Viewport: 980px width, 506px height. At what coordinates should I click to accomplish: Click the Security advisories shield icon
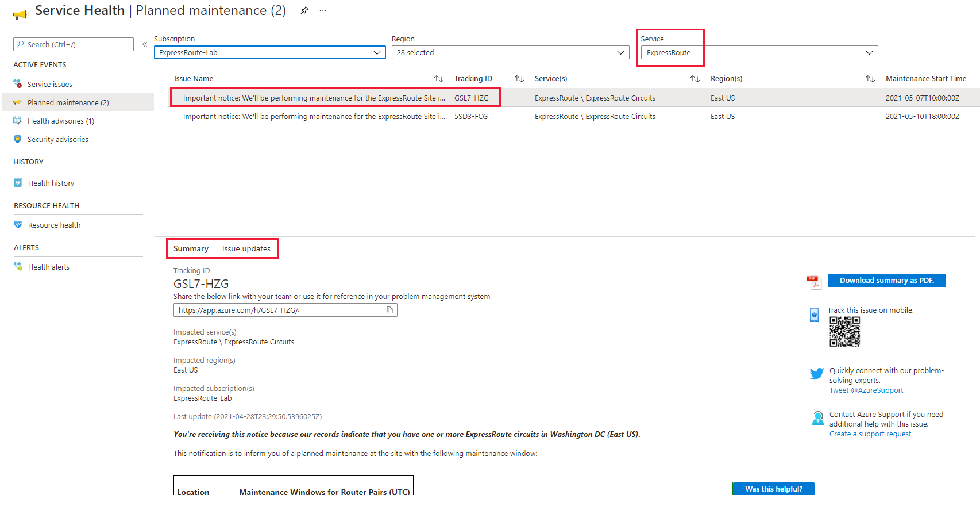(x=17, y=139)
